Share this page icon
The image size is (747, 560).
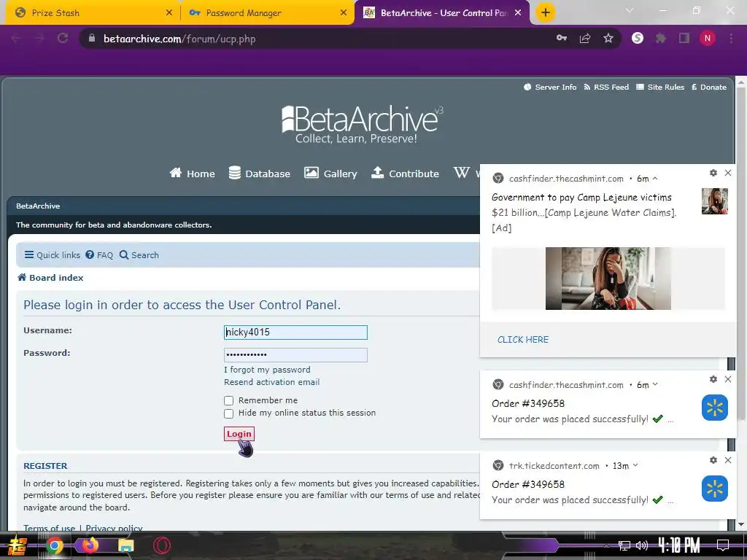[584, 38]
